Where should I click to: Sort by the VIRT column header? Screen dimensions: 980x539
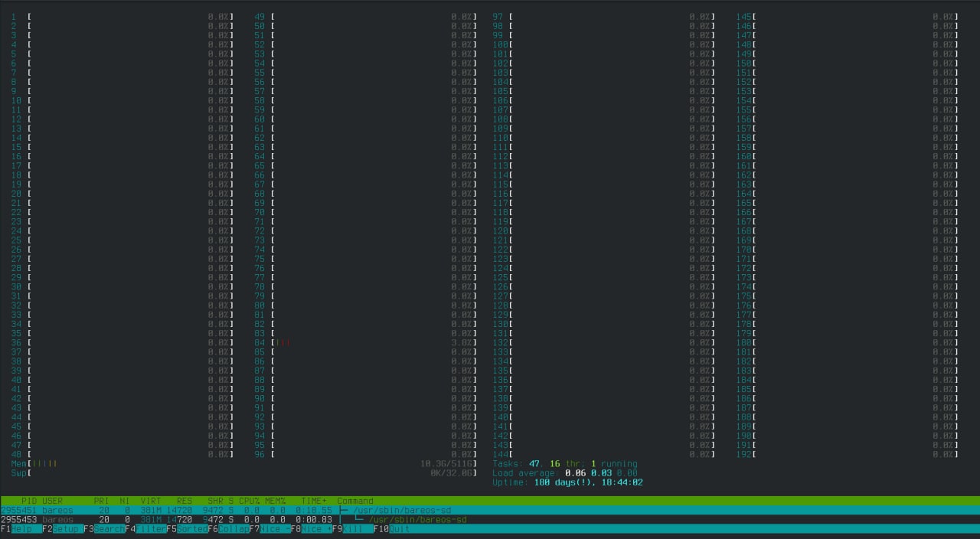tap(151, 501)
